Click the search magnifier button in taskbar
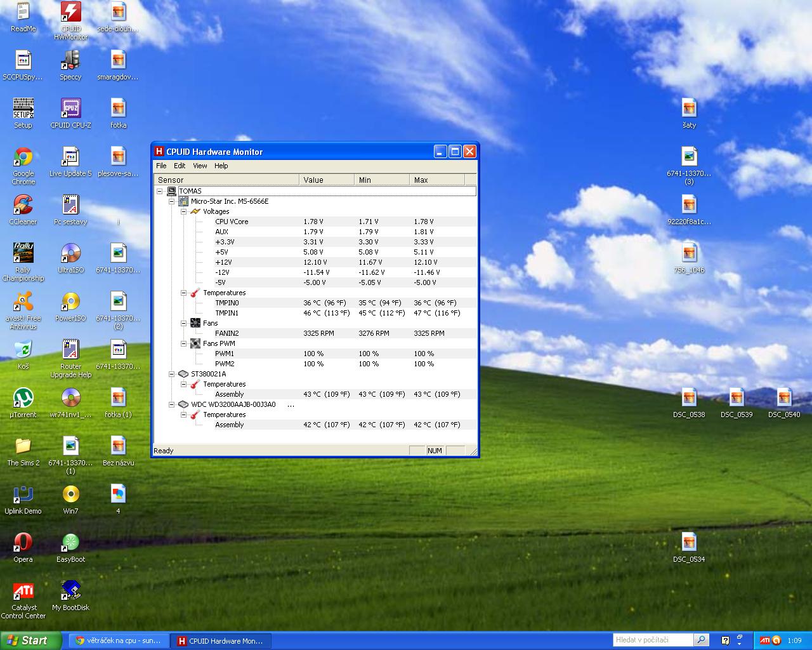This screenshot has width=812, height=650. [x=701, y=640]
